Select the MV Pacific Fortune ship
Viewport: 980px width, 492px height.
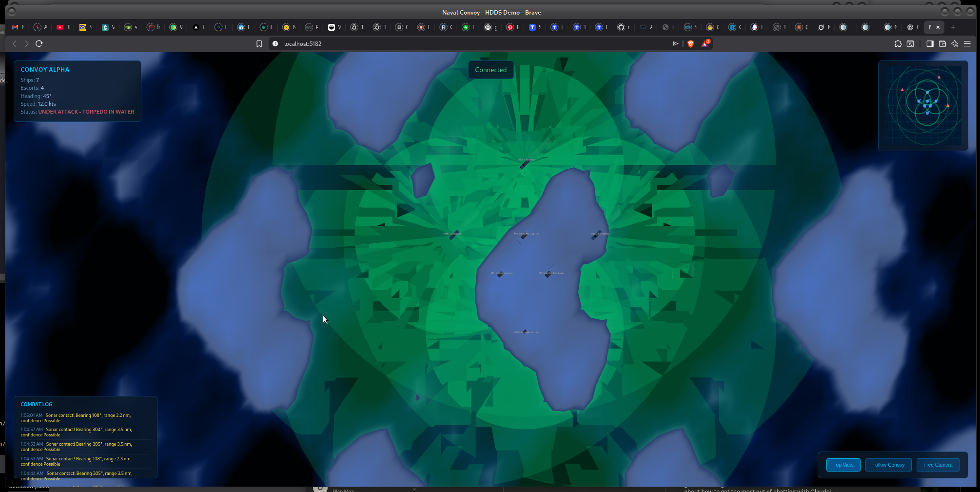[548, 274]
